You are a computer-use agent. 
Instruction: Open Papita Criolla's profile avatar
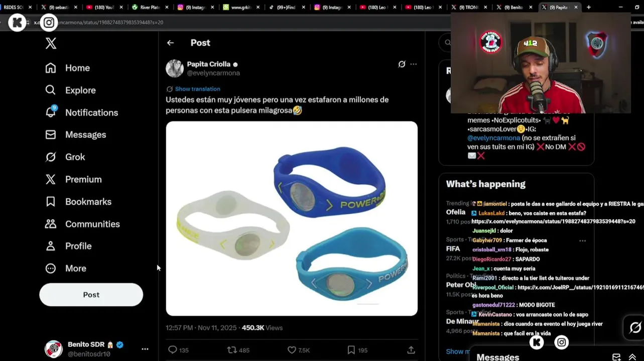175,68
